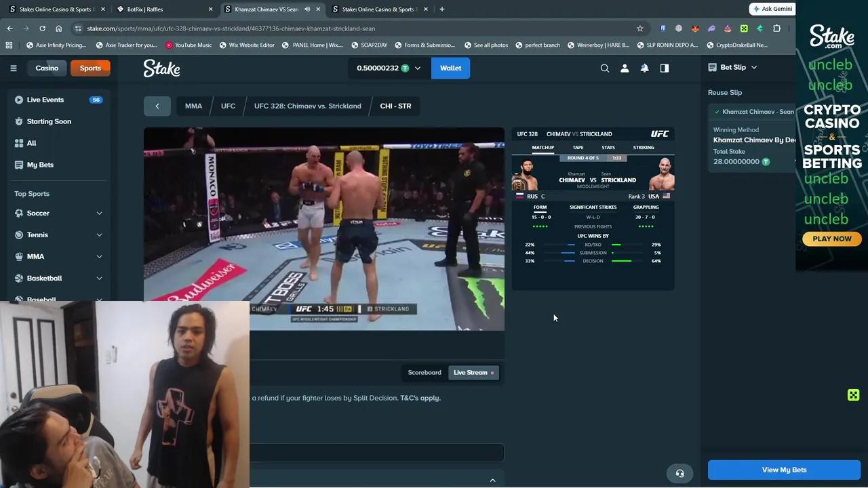Click the My Bets sidebar icon
Viewport: 868px width, 488px height.
(19, 165)
